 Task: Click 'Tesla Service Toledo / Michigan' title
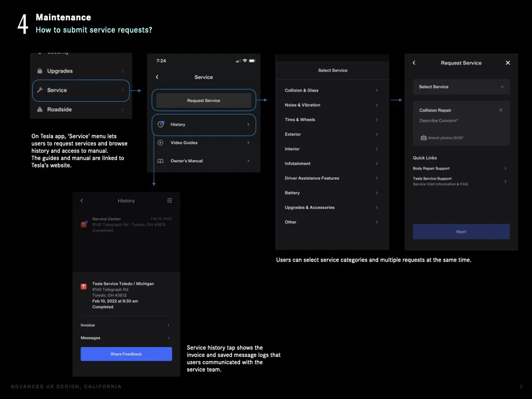coord(123,284)
